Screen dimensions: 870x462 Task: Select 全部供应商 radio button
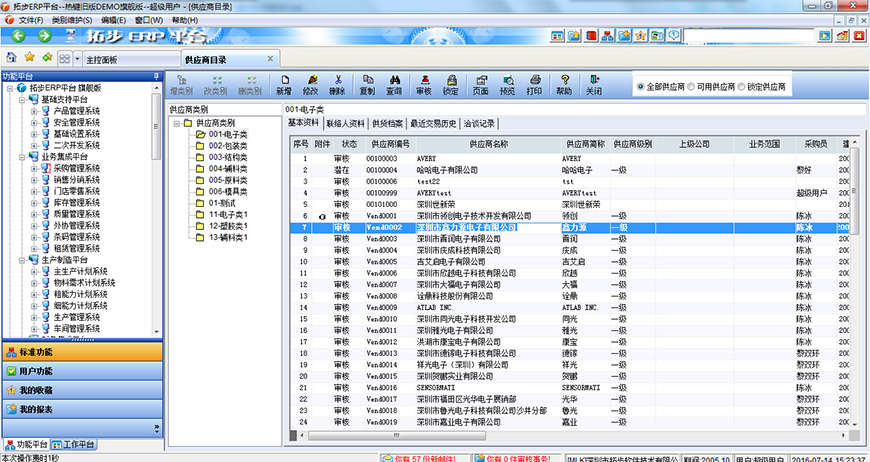click(641, 87)
